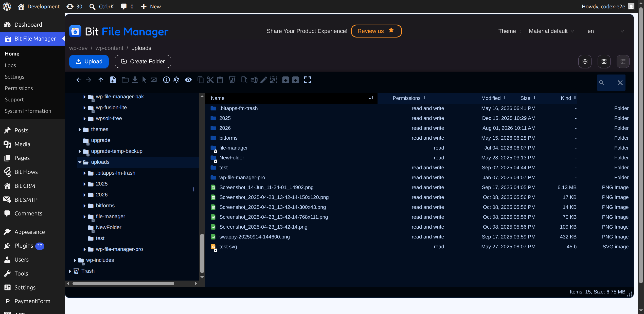
Task: Open System Information submenu item
Action: point(28,111)
